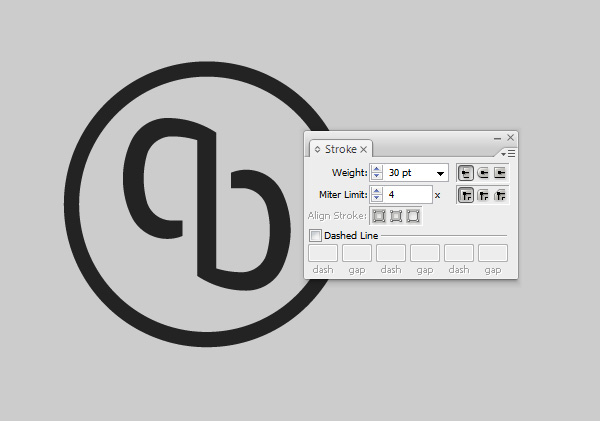Choose the Bevel Join option

(500, 196)
